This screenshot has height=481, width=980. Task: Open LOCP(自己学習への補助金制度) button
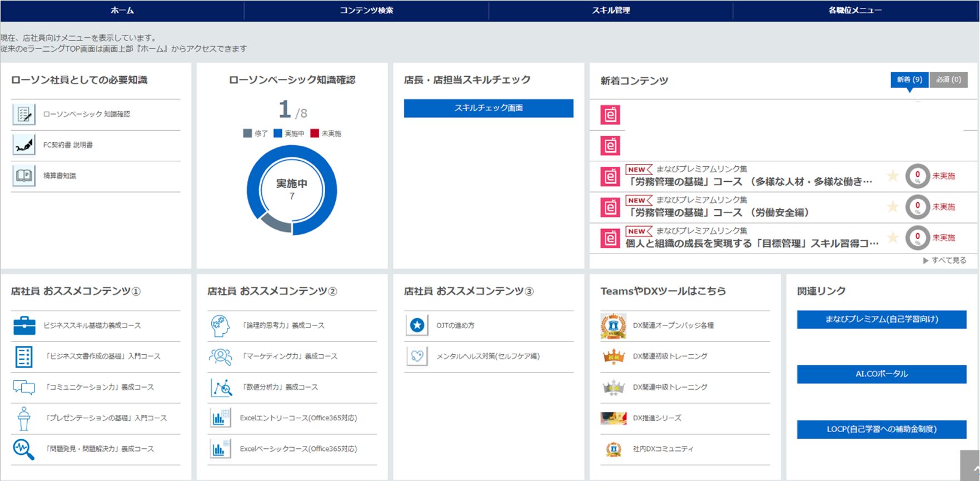coord(882,429)
